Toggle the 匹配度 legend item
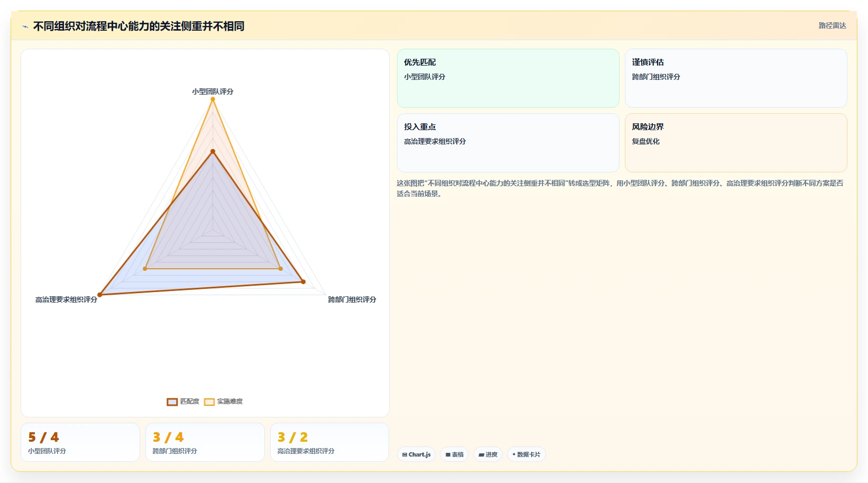 [183, 402]
